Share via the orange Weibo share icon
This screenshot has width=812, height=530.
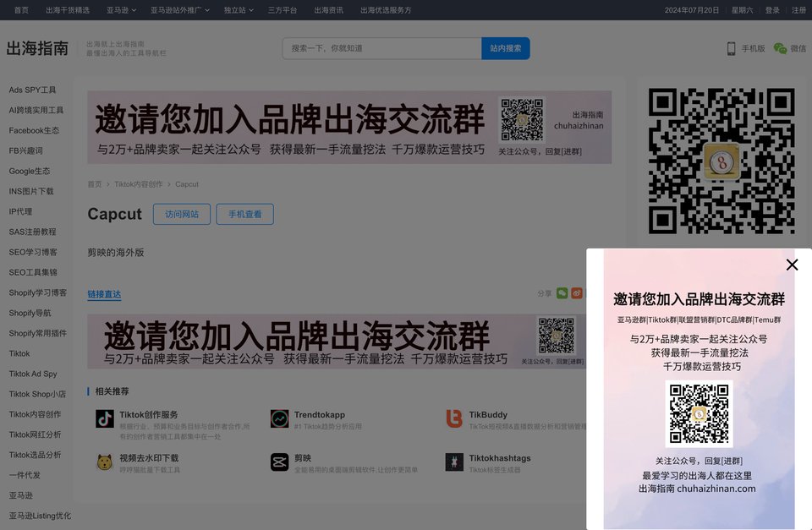click(577, 293)
